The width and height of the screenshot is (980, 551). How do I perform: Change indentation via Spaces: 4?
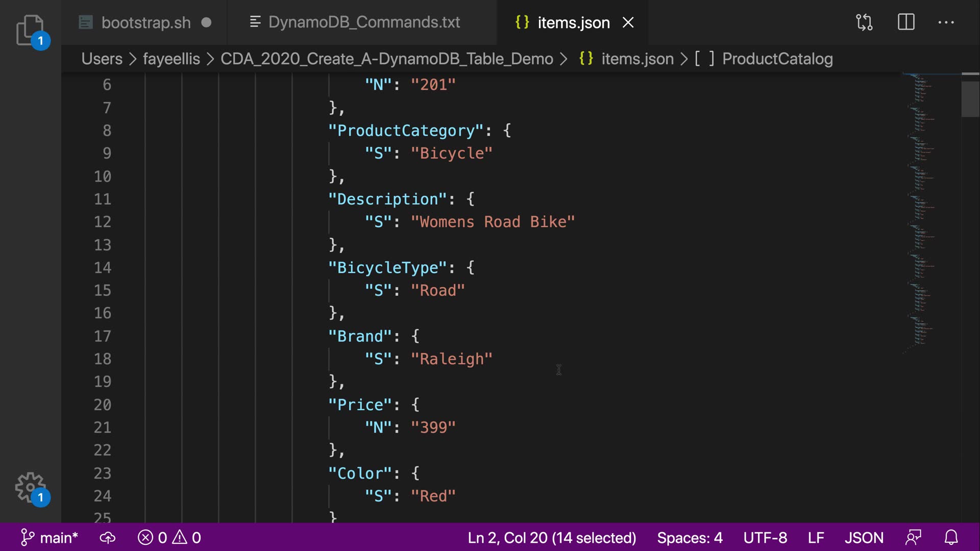coord(690,538)
